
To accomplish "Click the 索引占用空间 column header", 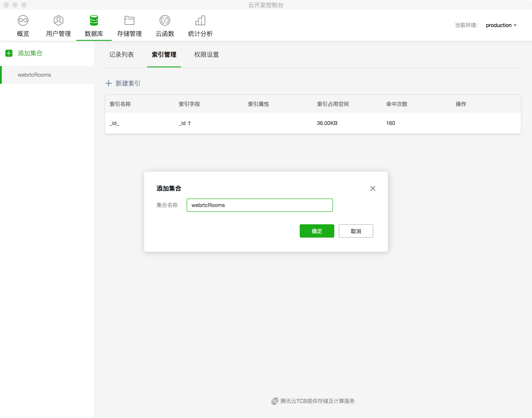I will (x=333, y=104).
